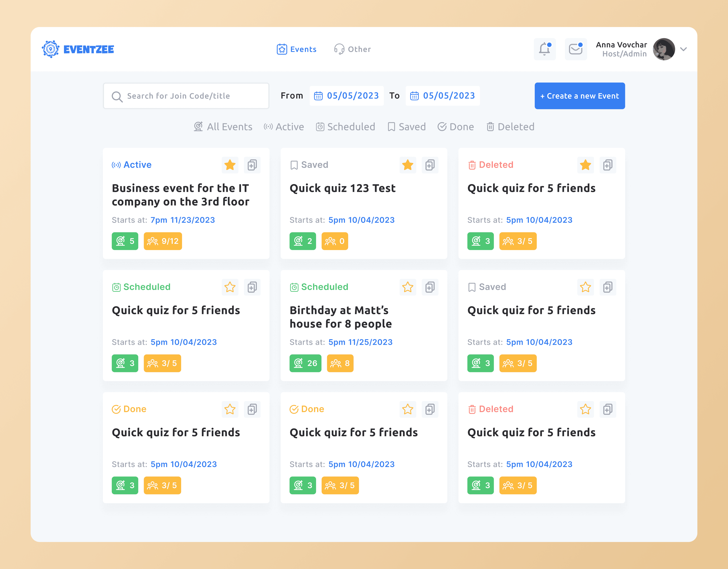The width and height of the screenshot is (728, 569).
Task: Open the messages envelope icon
Action: click(576, 49)
